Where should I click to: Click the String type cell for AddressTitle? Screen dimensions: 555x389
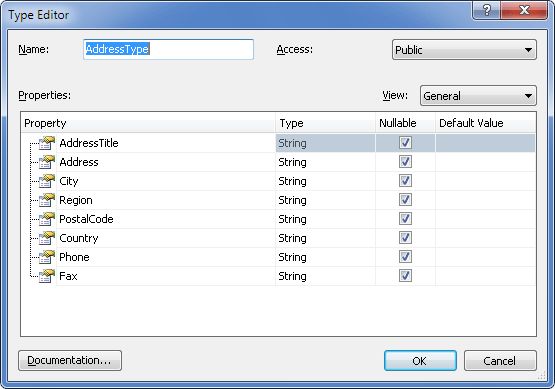point(325,143)
